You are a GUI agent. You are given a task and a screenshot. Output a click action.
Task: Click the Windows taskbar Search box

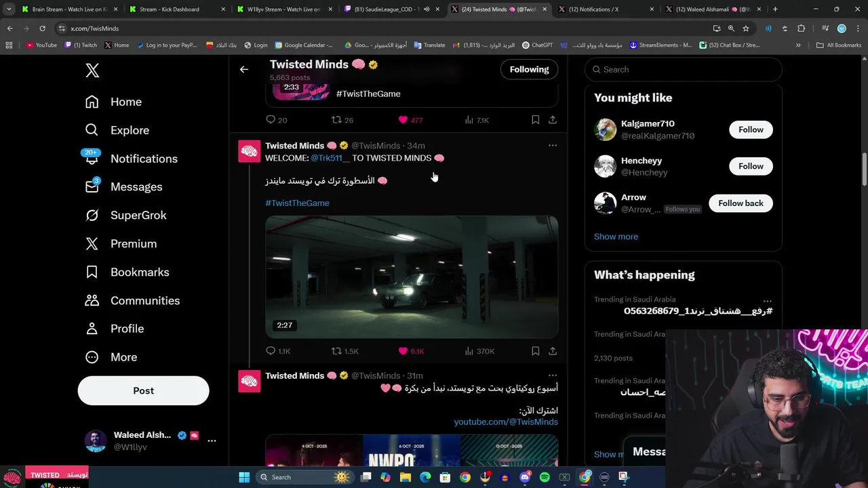(x=306, y=477)
